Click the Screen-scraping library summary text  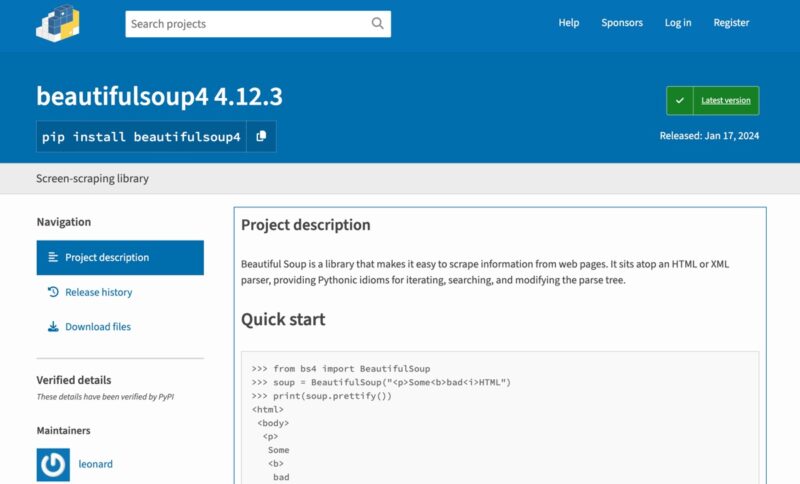(92, 179)
